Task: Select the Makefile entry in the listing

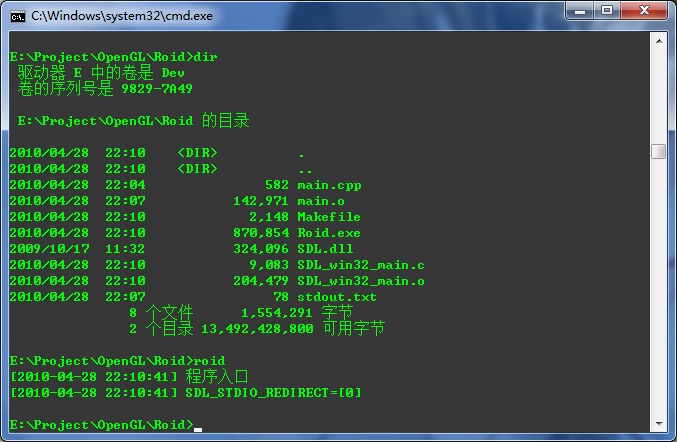Action: pyautogui.click(x=329, y=217)
